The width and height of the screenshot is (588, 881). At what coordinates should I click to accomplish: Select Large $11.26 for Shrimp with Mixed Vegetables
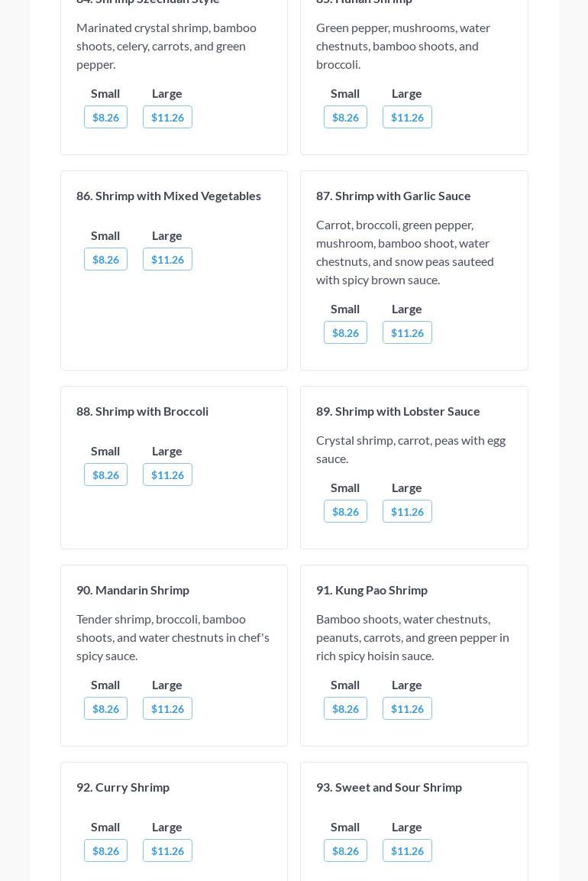point(167,259)
